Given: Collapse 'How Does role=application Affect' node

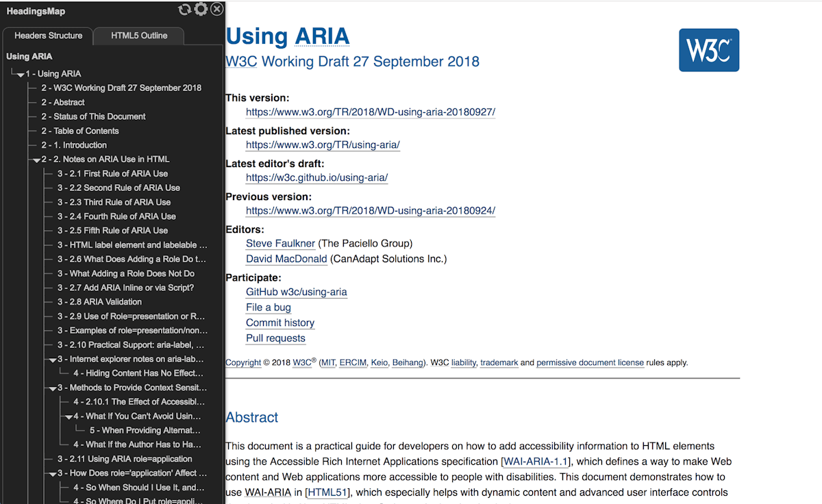Looking at the screenshot, I should (x=53, y=474).
